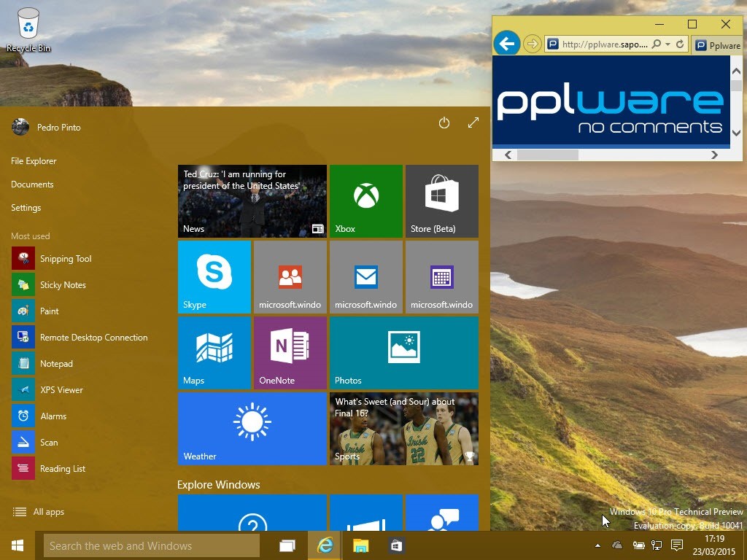Open Task View on the taskbar
Viewport: 747px width, 560px height.
(x=287, y=545)
